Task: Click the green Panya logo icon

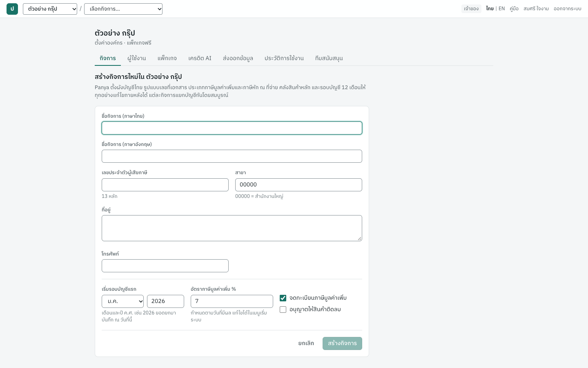Action: tap(12, 9)
